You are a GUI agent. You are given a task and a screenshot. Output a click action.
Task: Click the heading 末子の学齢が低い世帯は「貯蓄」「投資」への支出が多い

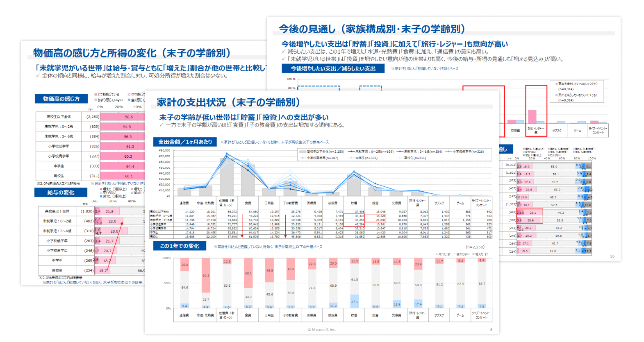click(x=244, y=118)
